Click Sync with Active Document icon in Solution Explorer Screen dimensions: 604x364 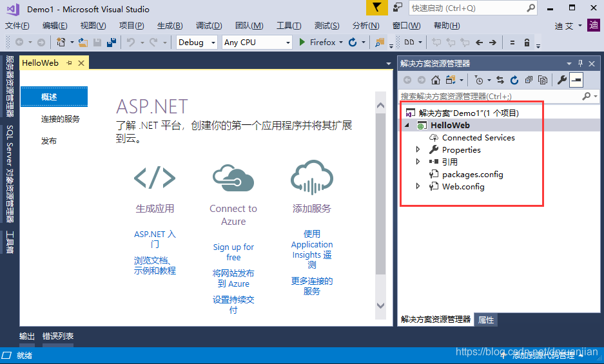pos(500,80)
